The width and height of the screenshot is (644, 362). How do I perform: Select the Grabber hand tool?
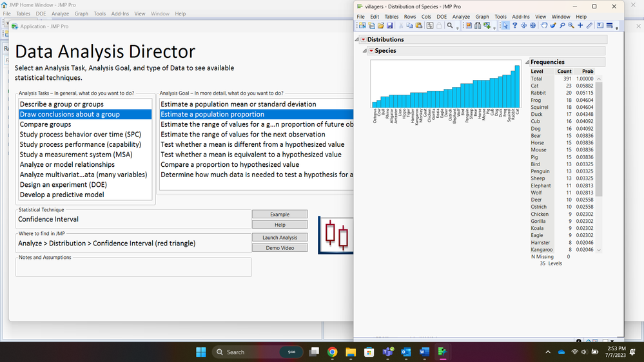pyautogui.click(x=544, y=26)
